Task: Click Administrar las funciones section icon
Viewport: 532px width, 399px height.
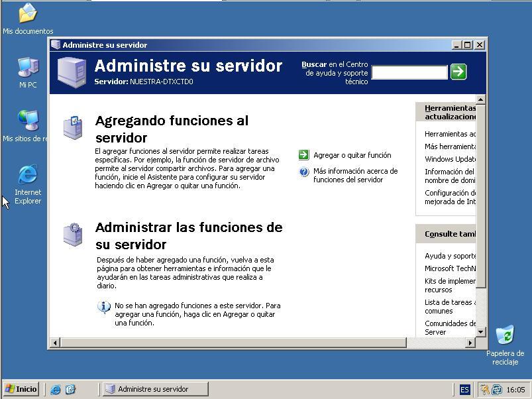Action: point(73,235)
